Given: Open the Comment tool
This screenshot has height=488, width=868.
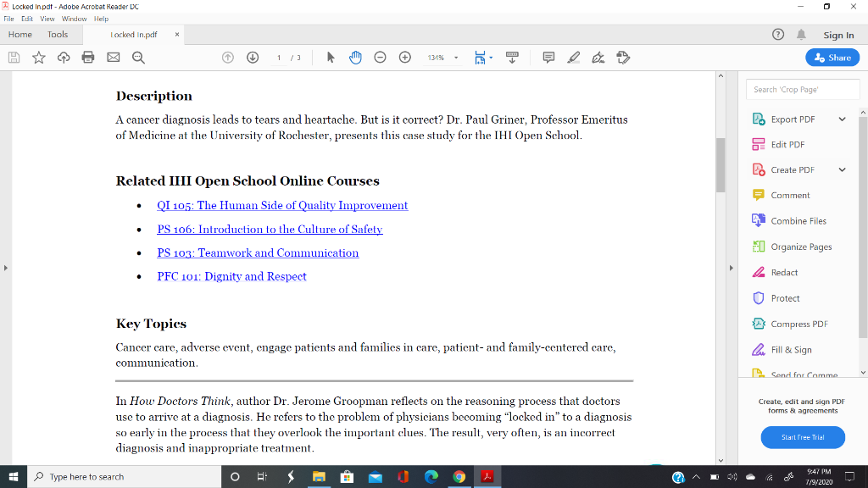Looking at the screenshot, I should coord(792,195).
